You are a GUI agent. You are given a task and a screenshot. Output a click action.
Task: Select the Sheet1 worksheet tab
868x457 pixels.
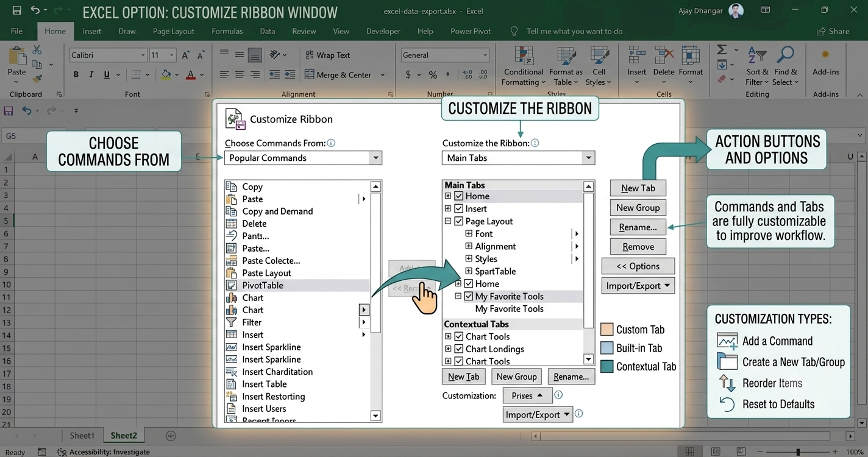pyautogui.click(x=82, y=436)
